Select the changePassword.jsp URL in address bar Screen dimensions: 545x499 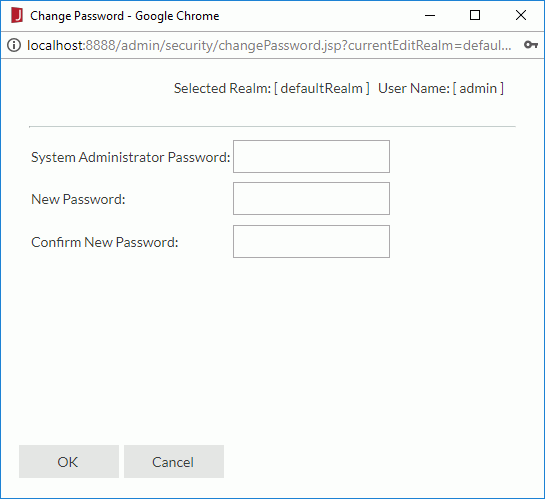pos(269,46)
